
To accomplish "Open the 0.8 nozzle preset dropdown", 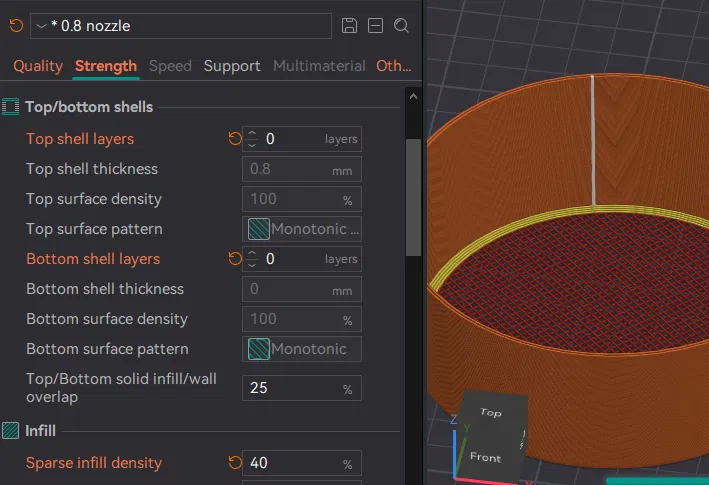I will (180, 26).
